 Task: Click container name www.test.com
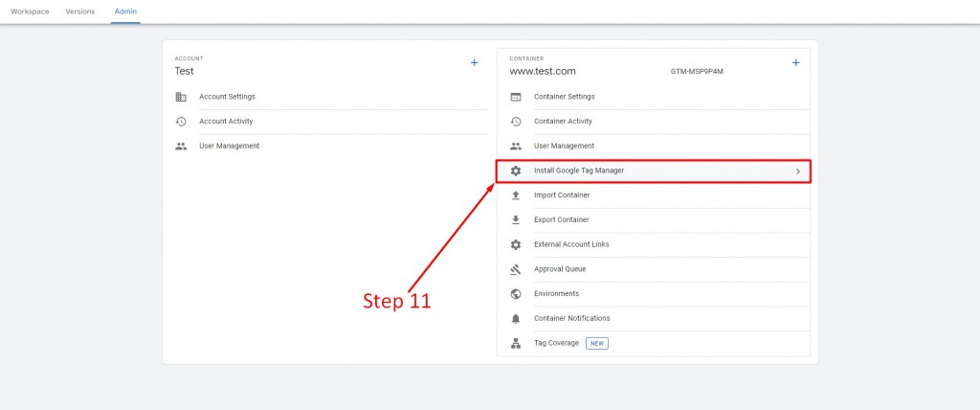click(543, 71)
